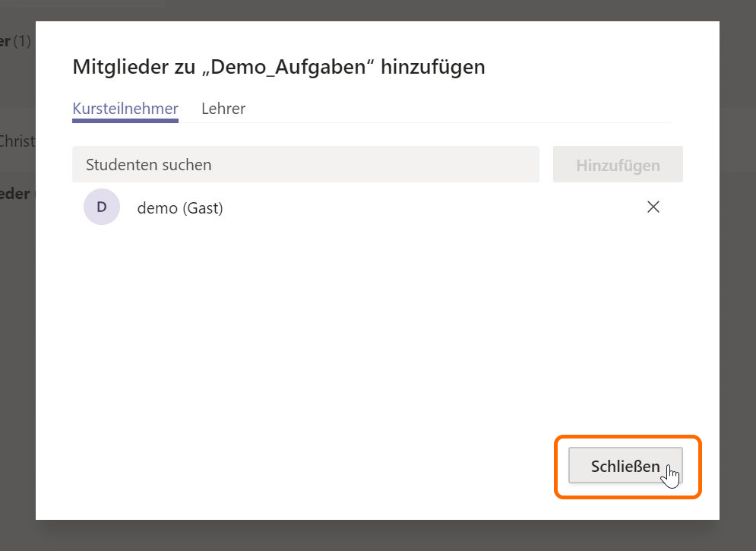756x551 pixels.
Task: Select the demo (Gast) member name
Action: pyautogui.click(x=180, y=207)
